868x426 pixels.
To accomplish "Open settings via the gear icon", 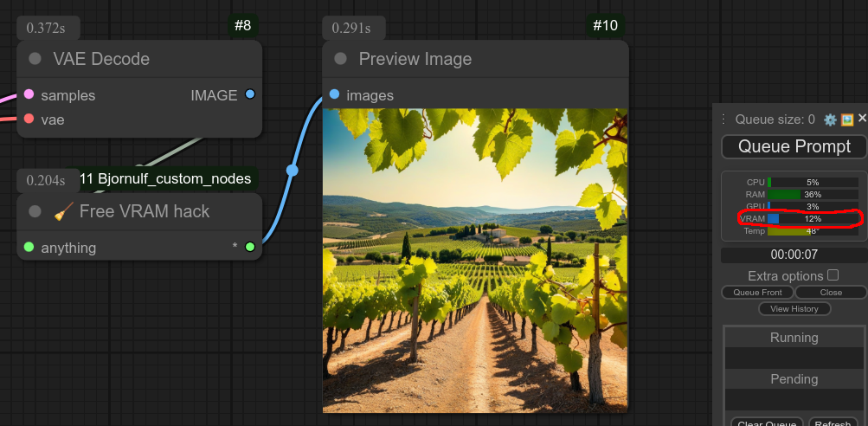I will click(830, 119).
